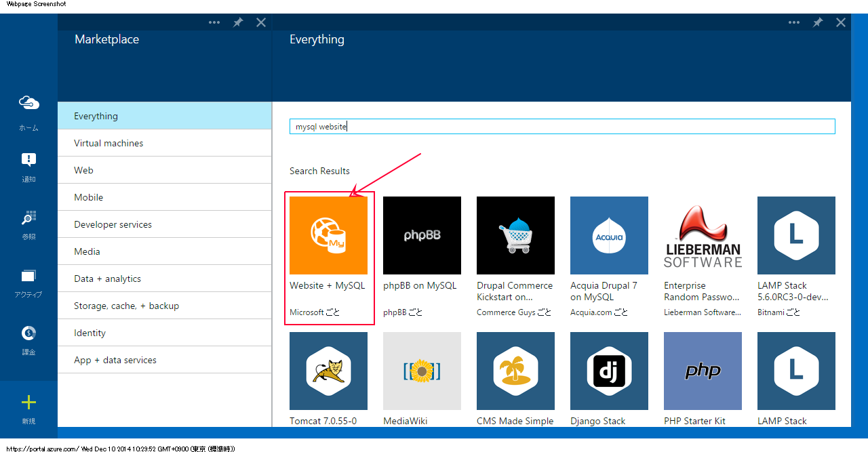Click the 新規 plus icon
868x452 pixels.
[x=28, y=403]
